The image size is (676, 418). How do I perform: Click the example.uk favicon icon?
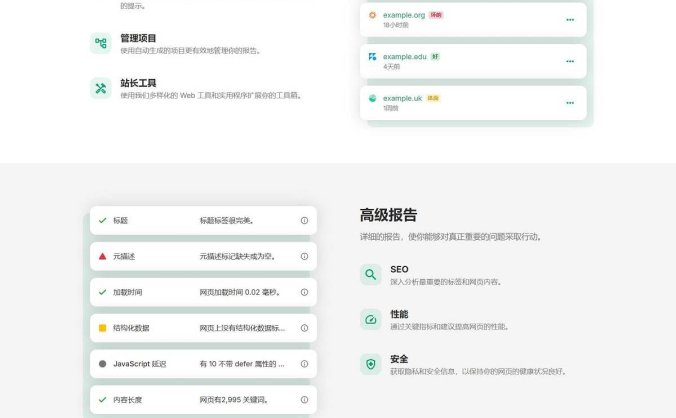pos(372,98)
